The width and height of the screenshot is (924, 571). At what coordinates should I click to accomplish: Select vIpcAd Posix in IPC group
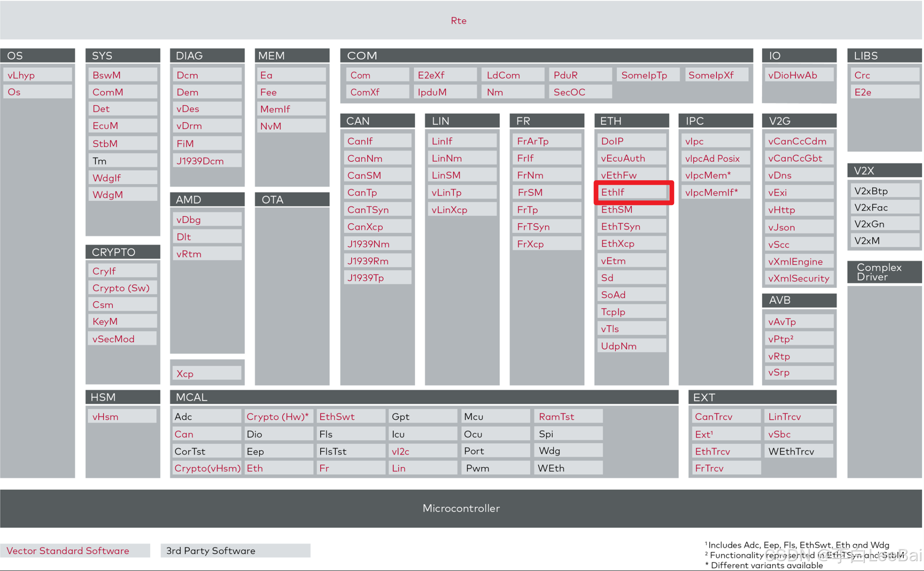tap(715, 159)
